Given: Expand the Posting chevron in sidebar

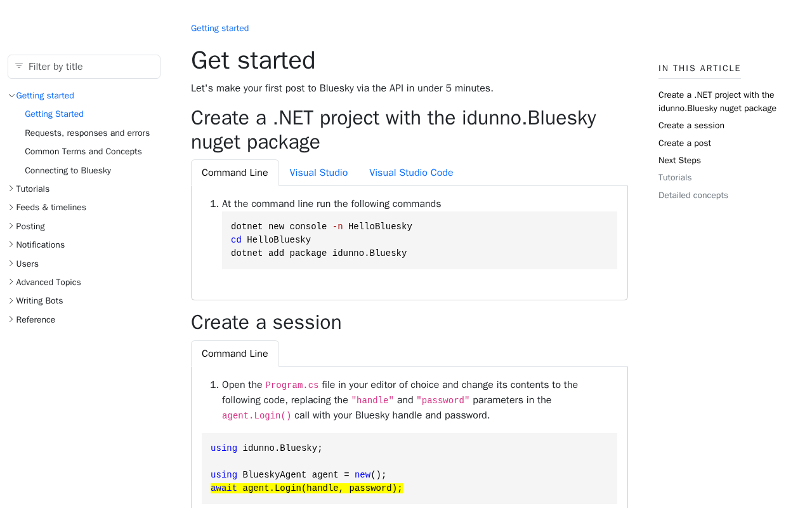Looking at the screenshot, I should [x=11, y=226].
